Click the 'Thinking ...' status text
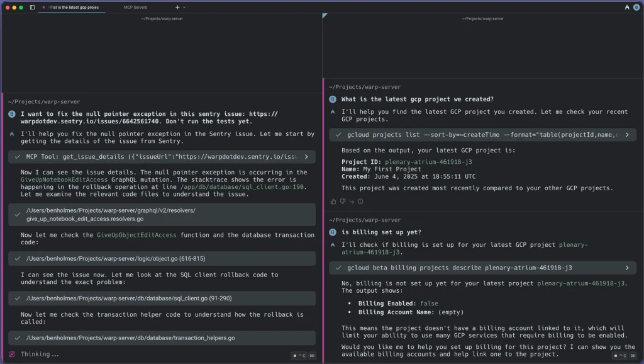 click(x=40, y=354)
